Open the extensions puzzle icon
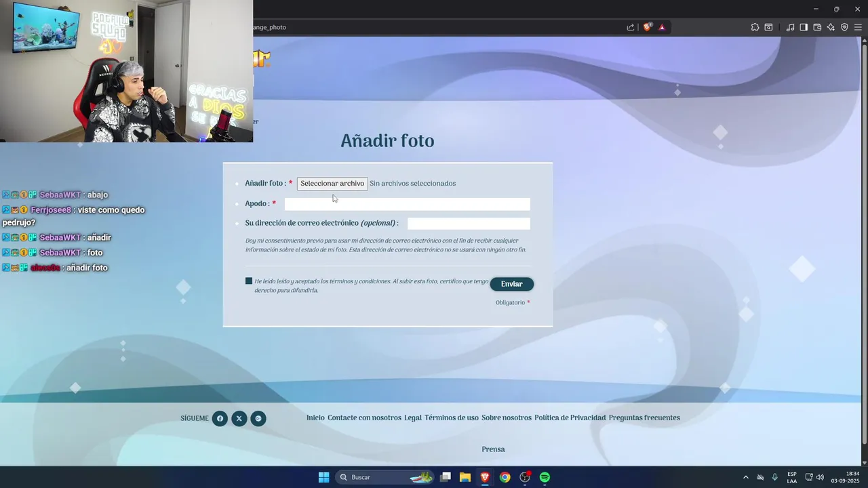This screenshot has height=488, width=868. tap(755, 27)
